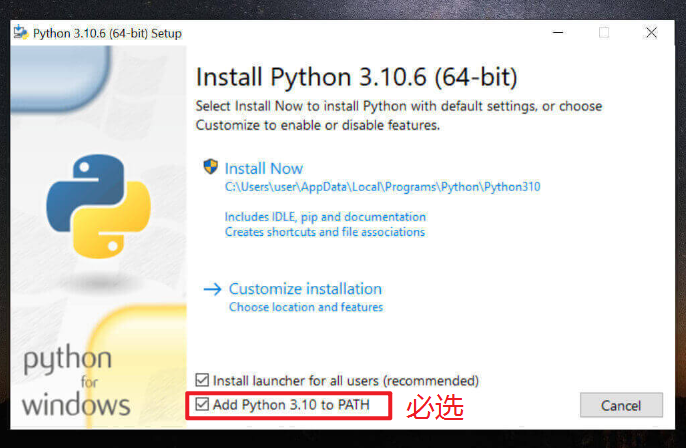This screenshot has height=448, width=686.
Task: Uncheck Add Python 3.10 to PATH
Action: (x=203, y=405)
